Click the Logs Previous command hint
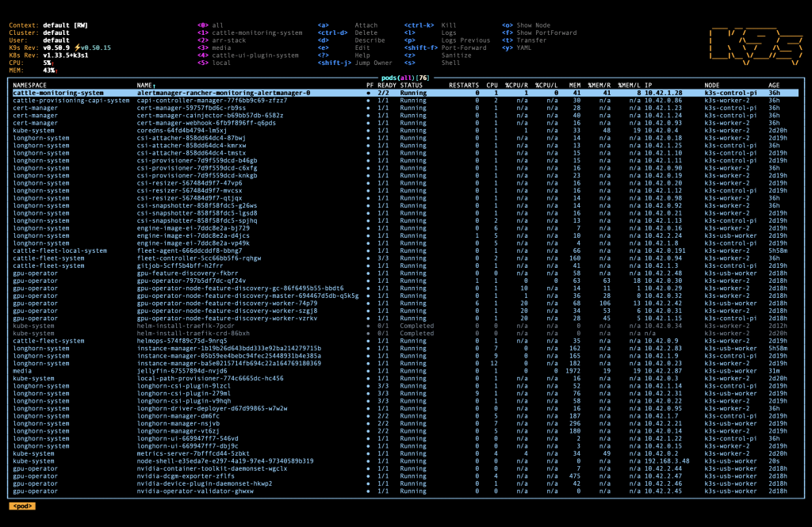Screen dimensions: 812x527 coord(465,40)
